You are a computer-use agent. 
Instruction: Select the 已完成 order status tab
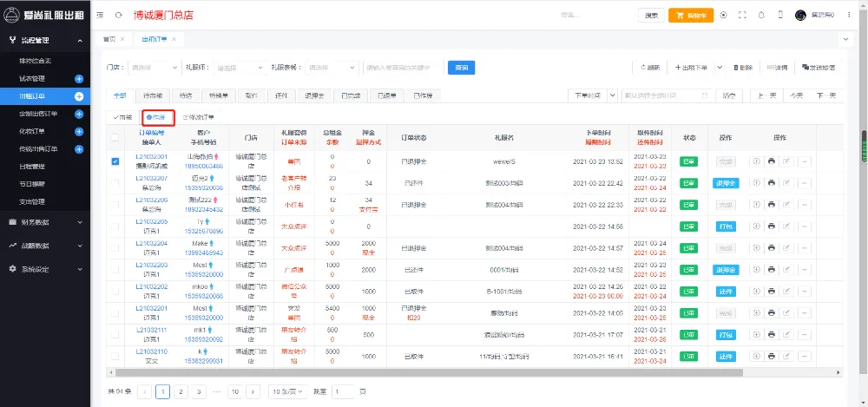351,95
